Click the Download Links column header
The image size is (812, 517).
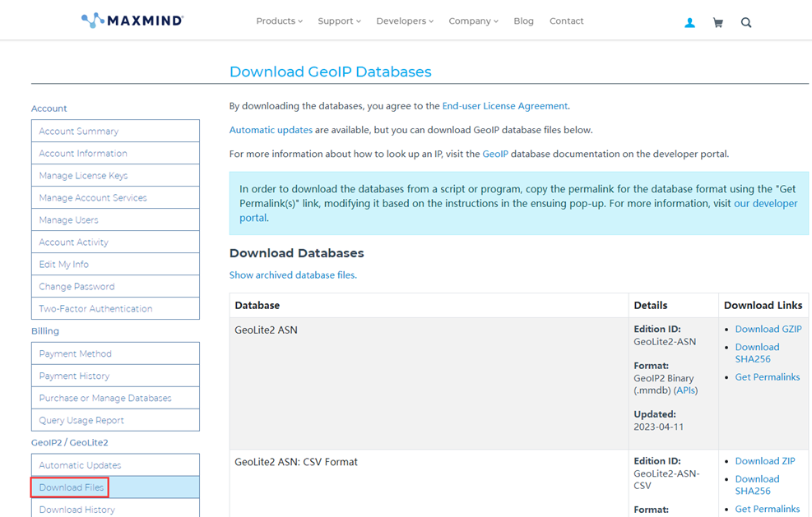point(763,305)
